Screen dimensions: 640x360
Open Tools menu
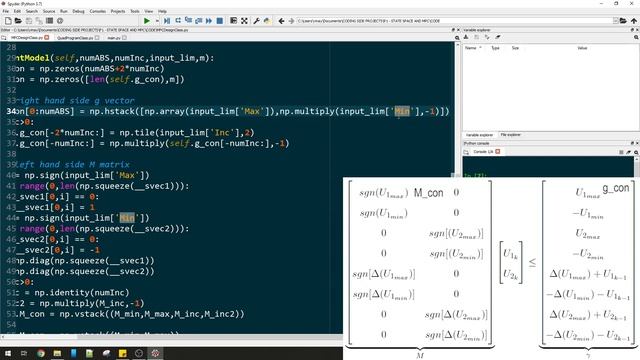[x=135, y=11]
